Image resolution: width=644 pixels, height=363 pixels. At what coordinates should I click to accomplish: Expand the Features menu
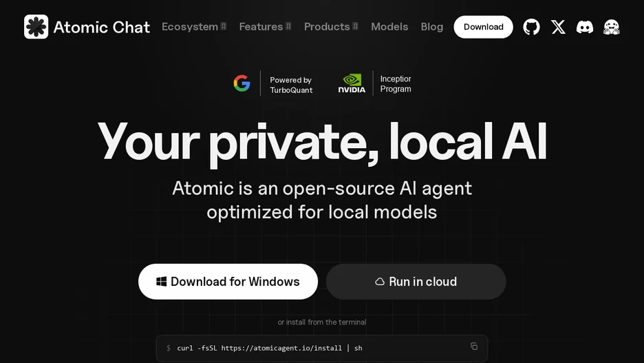pyautogui.click(x=266, y=27)
